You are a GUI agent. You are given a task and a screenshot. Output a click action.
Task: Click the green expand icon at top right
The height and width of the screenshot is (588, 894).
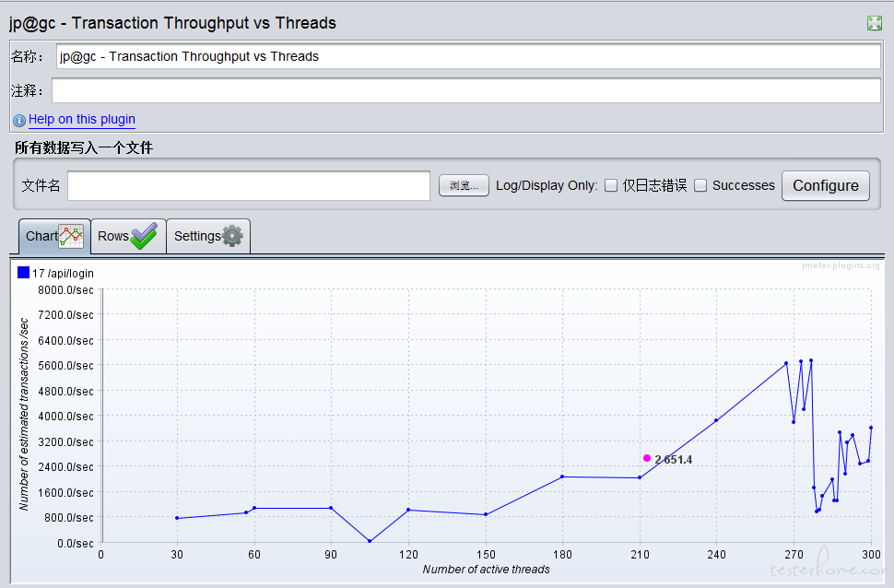click(x=874, y=23)
